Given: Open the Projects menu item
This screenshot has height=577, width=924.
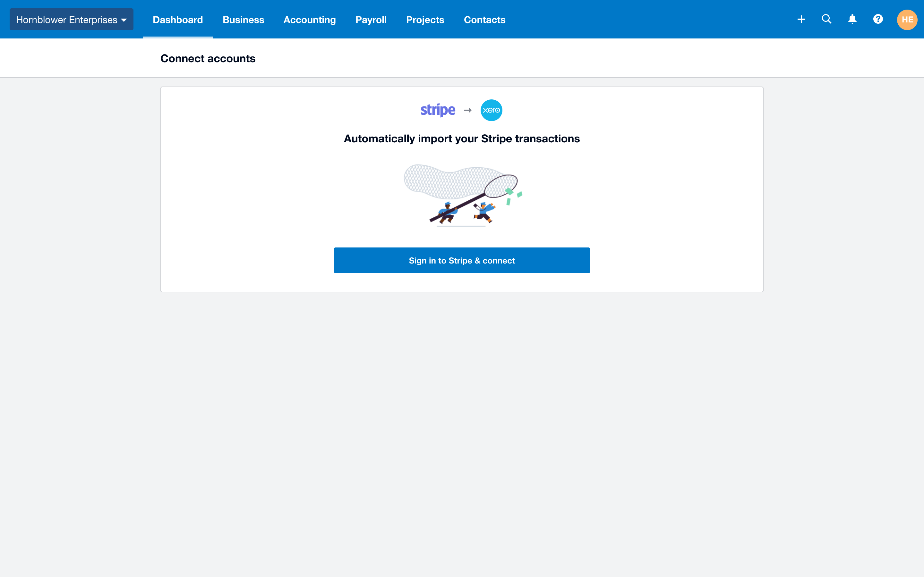Looking at the screenshot, I should click(425, 19).
